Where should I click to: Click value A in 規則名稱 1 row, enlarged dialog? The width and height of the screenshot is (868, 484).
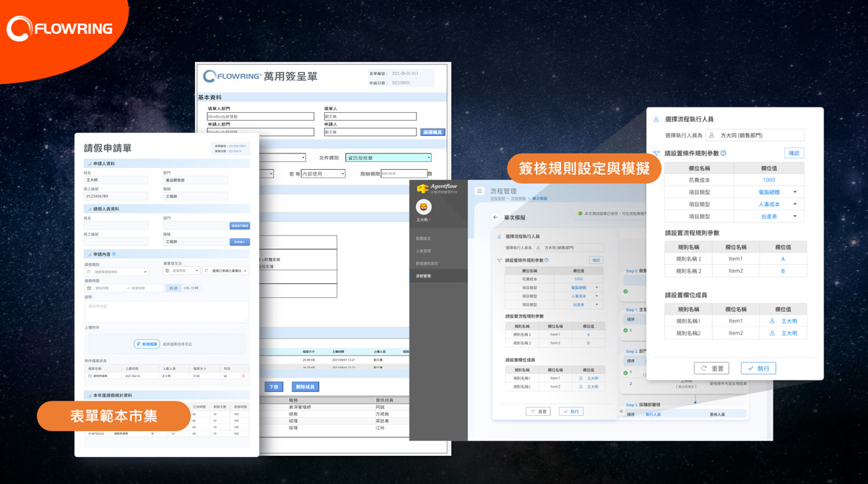point(783,259)
